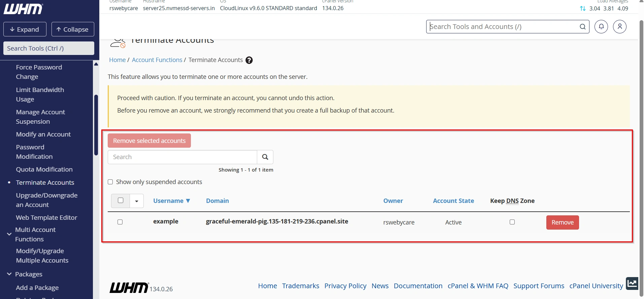Viewport: 644px width, 299px height.
Task: Open the user account profile icon
Action: pos(620,27)
